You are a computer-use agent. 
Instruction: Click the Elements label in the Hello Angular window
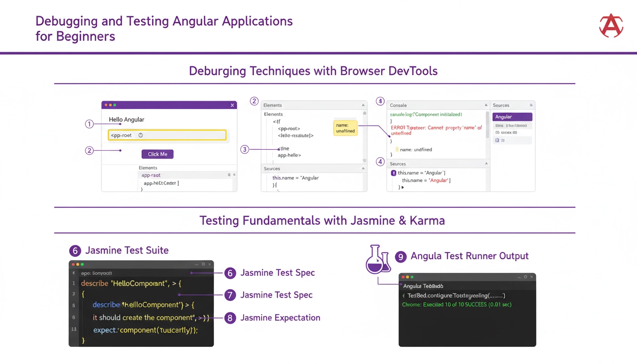point(148,168)
